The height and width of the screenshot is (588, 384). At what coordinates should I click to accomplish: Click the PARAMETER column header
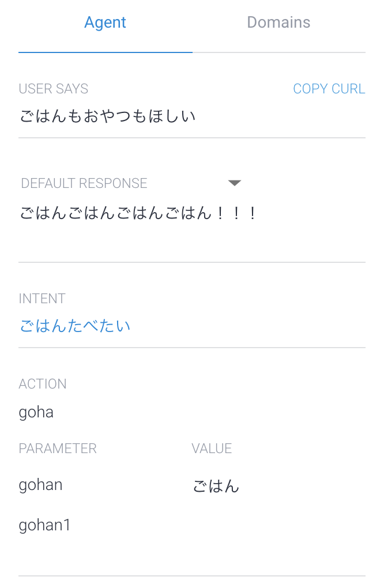coord(58,448)
